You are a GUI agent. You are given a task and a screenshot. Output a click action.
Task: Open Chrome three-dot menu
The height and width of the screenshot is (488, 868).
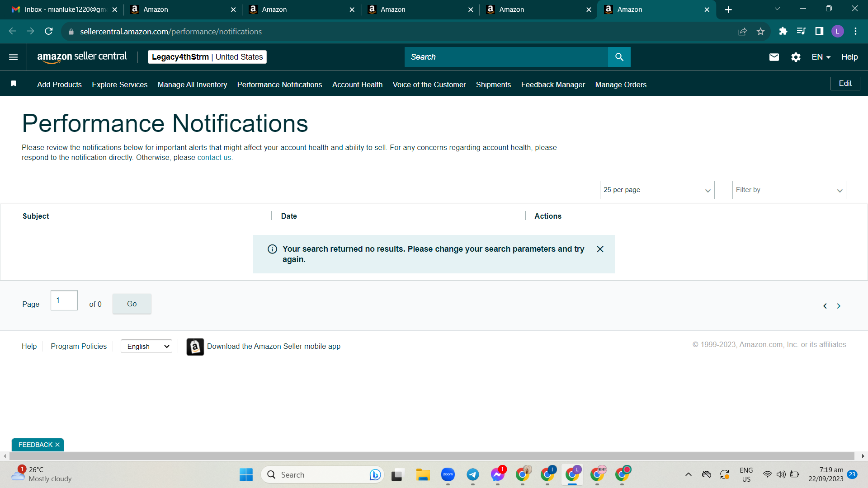(855, 31)
